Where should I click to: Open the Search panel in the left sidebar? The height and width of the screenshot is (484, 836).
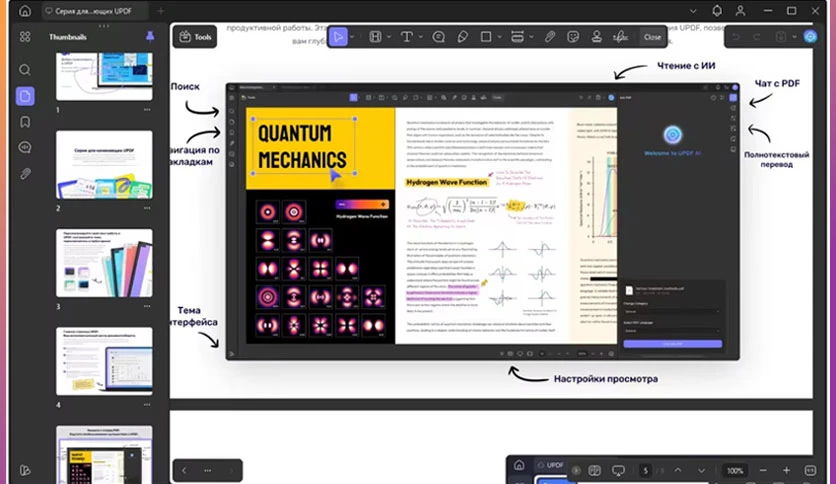pyautogui.click(x=25, y=70)
